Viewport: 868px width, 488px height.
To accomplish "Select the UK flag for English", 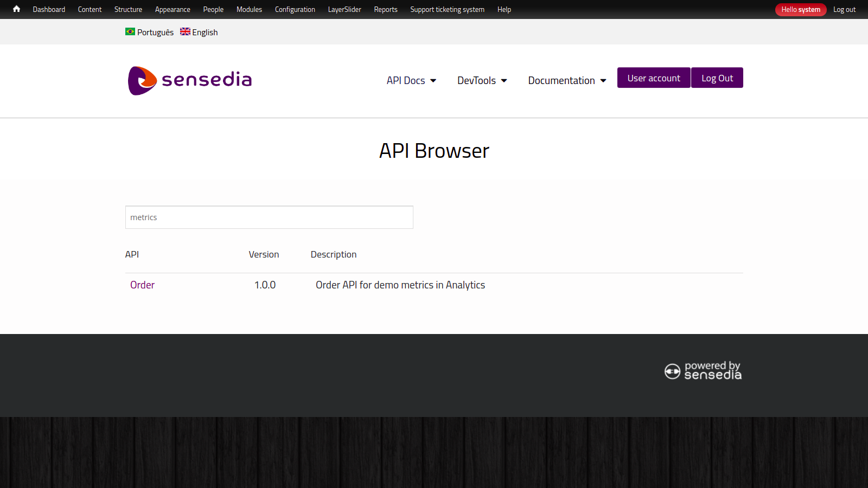I will tap(186, 32).
